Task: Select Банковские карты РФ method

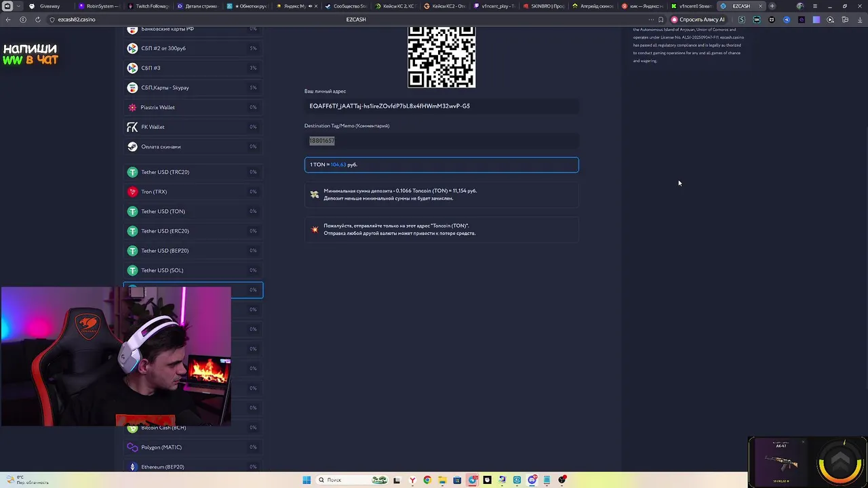Action: [193, 30]
